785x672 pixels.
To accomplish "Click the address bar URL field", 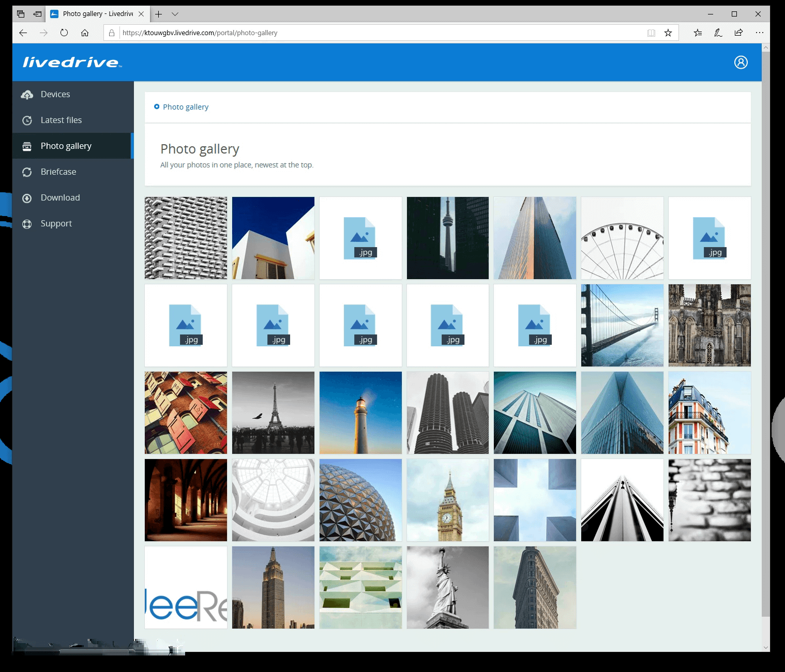I will 362,33.
